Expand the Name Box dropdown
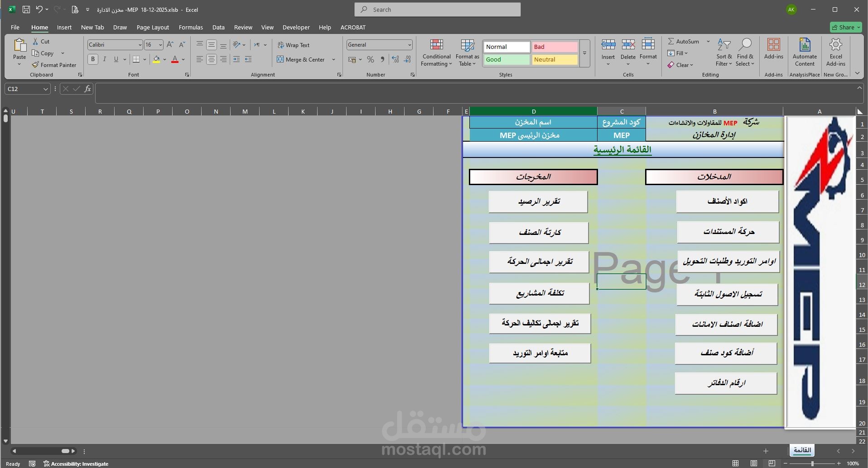Image resolution: width=868 pixels, height=468 pixels. [45, 89]
